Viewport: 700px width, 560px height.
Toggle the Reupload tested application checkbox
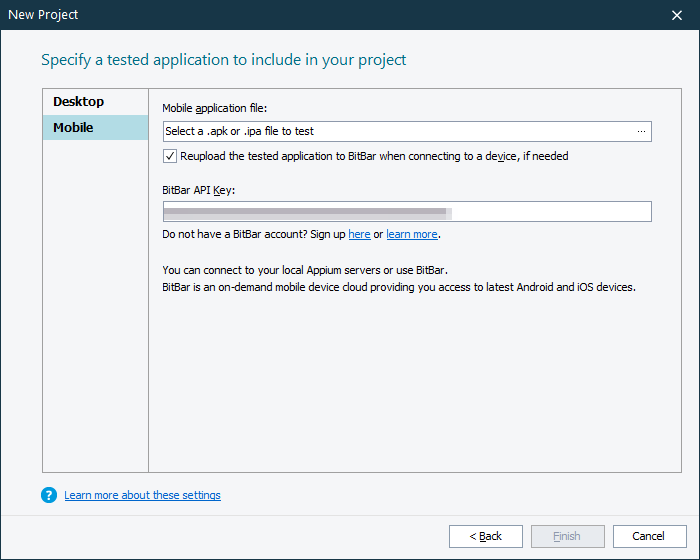coord(170,156)
